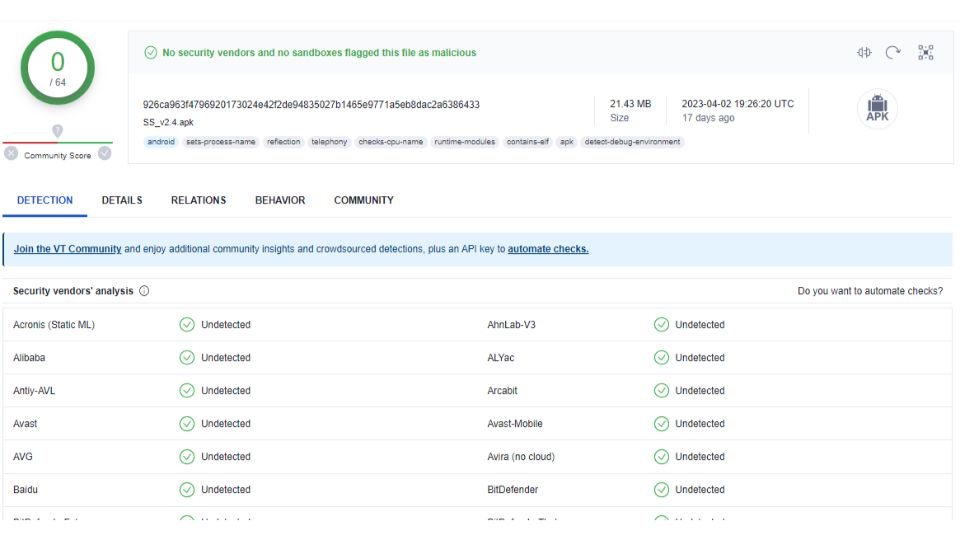
Task: Click the Security vendors' analysis heading
Action: [73, 291]
